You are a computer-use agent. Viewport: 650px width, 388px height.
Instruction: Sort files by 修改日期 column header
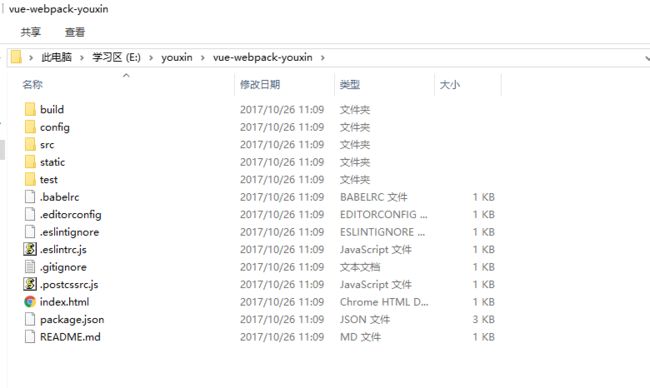(260, 85)
